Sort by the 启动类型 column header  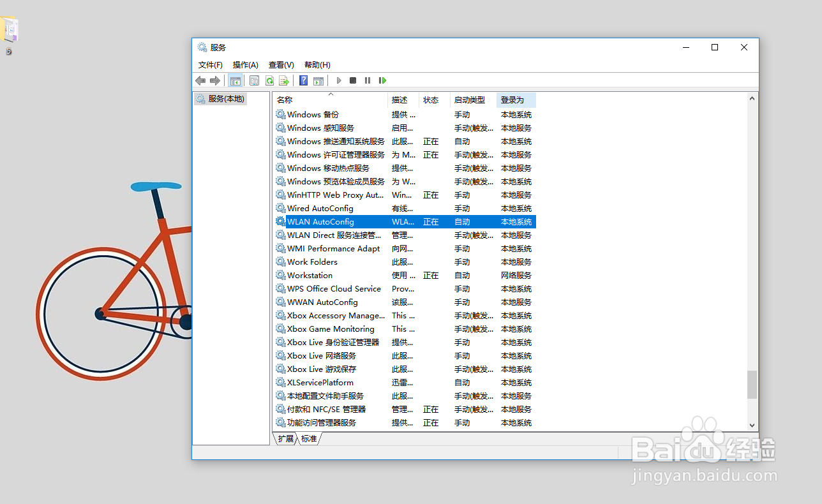[473, 100]
